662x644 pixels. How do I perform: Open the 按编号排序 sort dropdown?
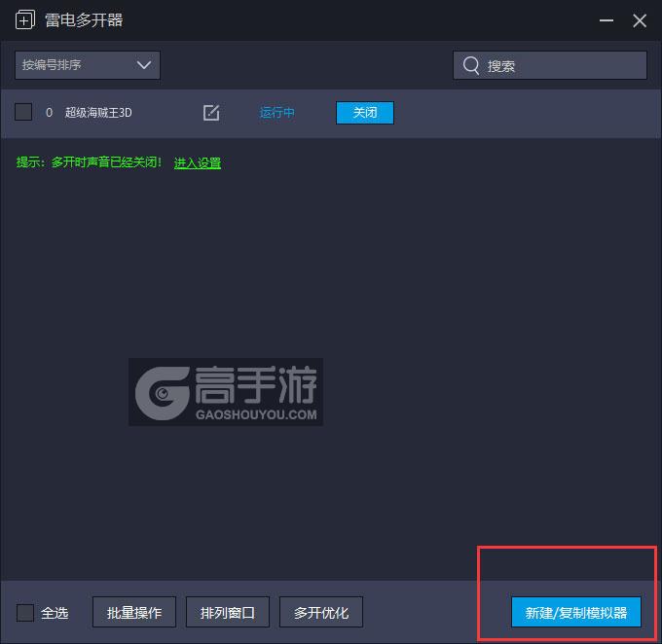pos(88,65)
